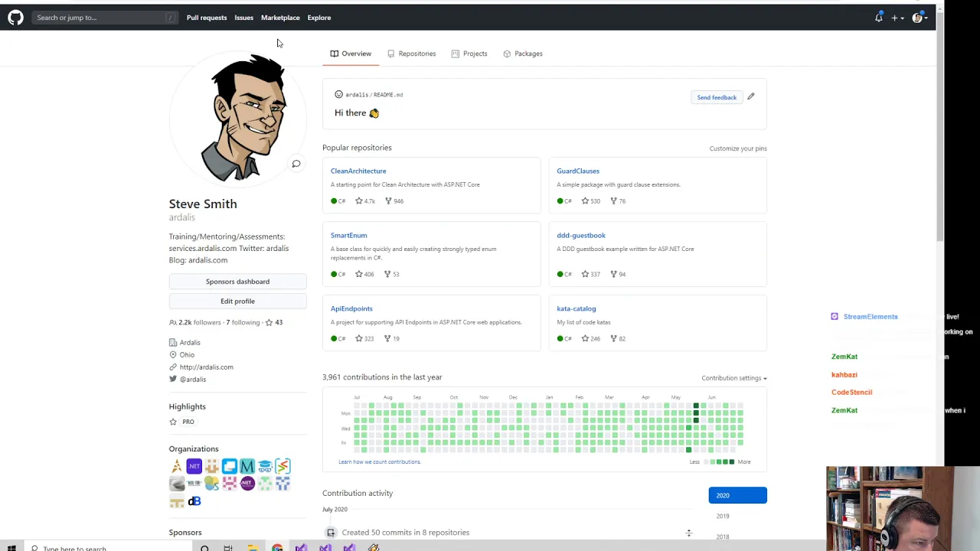This screenshot has width=980, height=551.
Task: Click GuardClauses 530 stars count
Action: click(591, 201)
